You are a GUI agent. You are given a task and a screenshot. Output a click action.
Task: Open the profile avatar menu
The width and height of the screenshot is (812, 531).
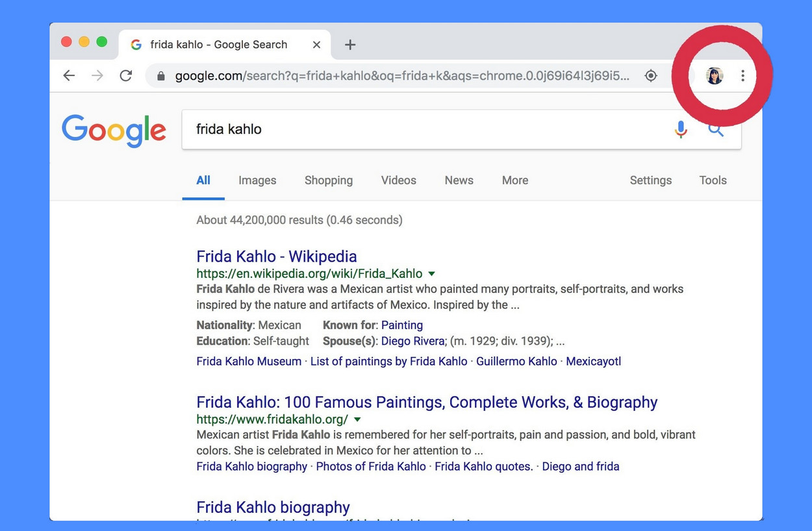click(x=715, y=76)
